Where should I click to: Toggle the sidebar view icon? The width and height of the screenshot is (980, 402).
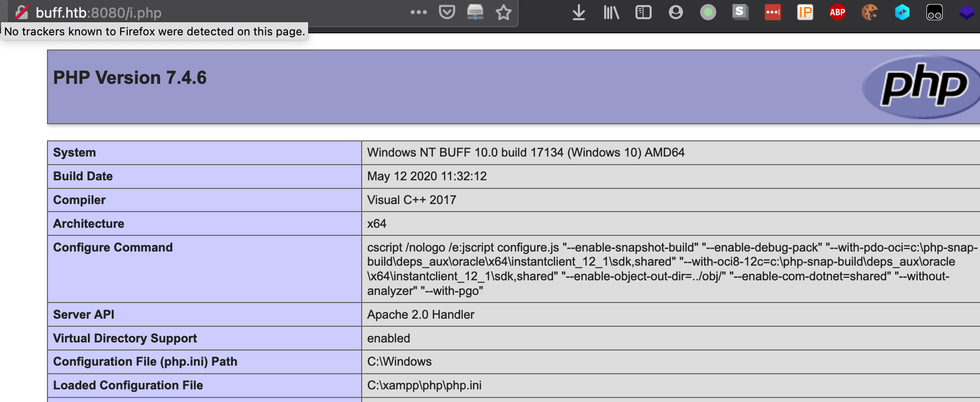tap(644, 12)
